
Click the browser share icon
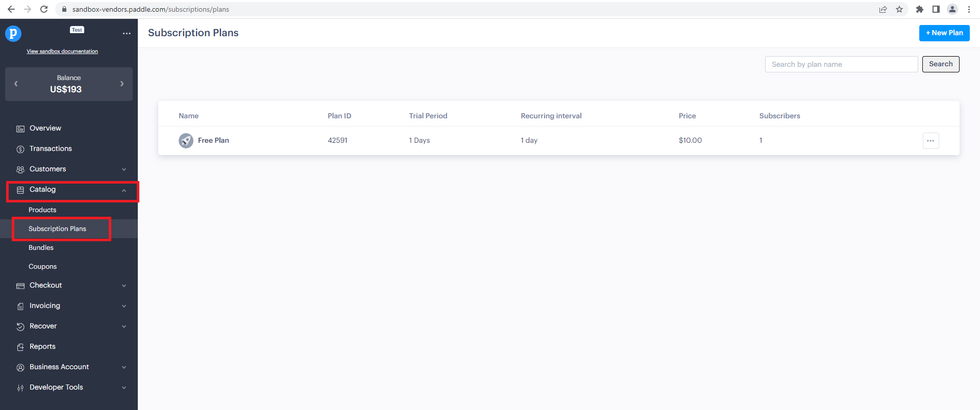point(883,9)
